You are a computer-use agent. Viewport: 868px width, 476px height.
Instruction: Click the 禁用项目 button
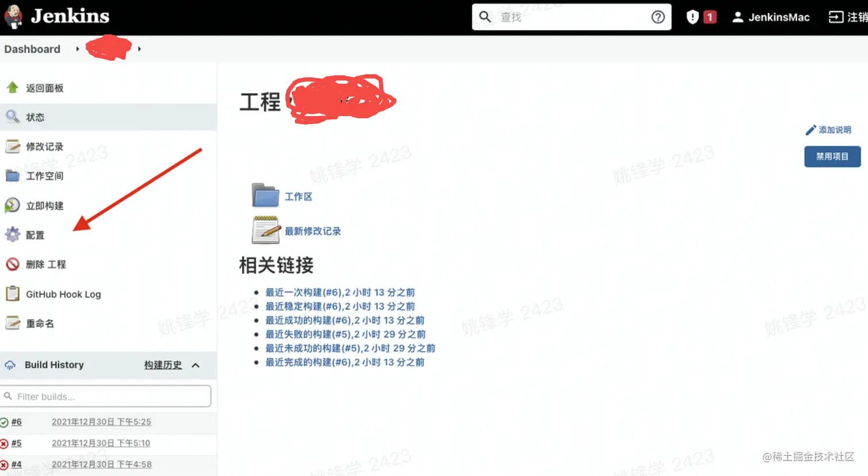click(832, 157)
